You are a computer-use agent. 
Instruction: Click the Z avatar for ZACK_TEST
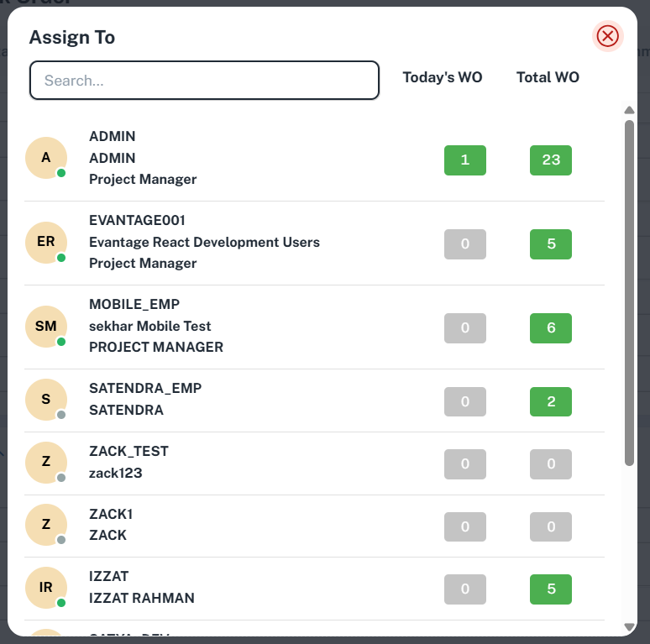pyautogui.click(x=46, y=462)
